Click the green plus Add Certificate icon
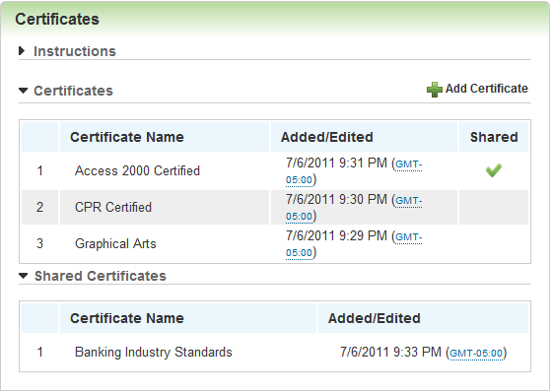Image resolution: width=551 pixels, height=392 pixels. [x=435, y=90]
